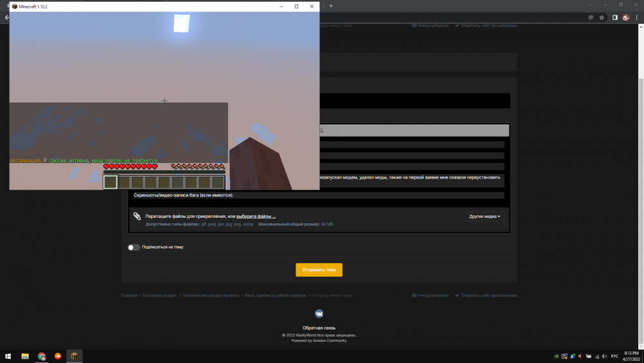Screen dimensions: 644x363
Task: Open the Технический раздел проекта breadcrumb
Action: pyautogui.click(x=211, y=295)
